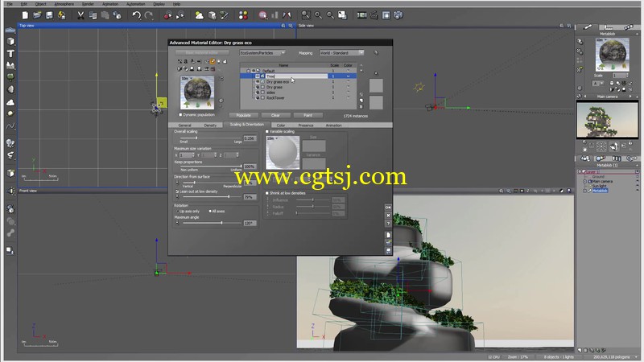
Task: Open the Atmosphere menu
Action: [x=64, y=4]
